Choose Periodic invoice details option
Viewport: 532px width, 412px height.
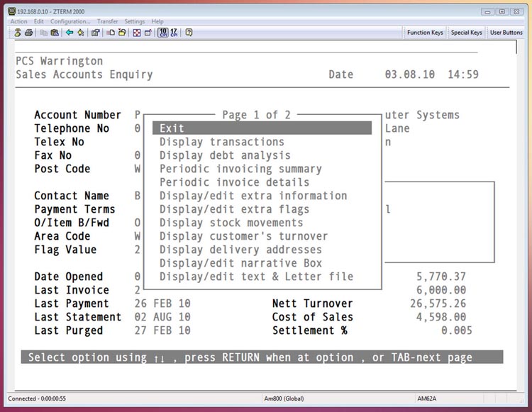tap(235, 182)
